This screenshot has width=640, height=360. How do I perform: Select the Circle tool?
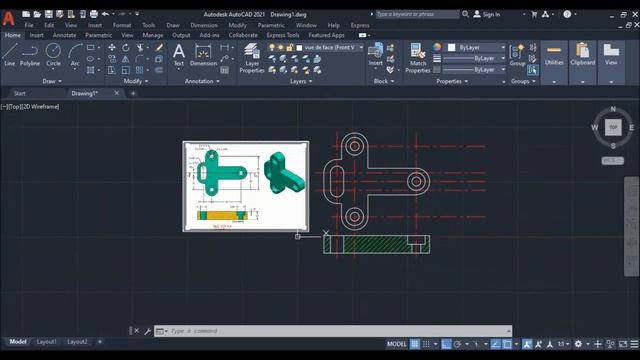click(53, 55)
